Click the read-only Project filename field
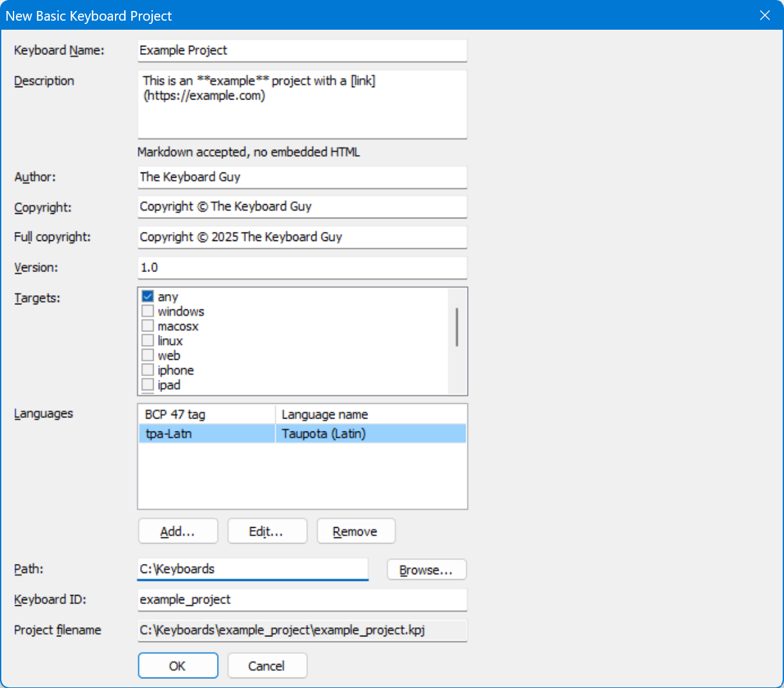784x688 pixels. (x=302, y=630)
